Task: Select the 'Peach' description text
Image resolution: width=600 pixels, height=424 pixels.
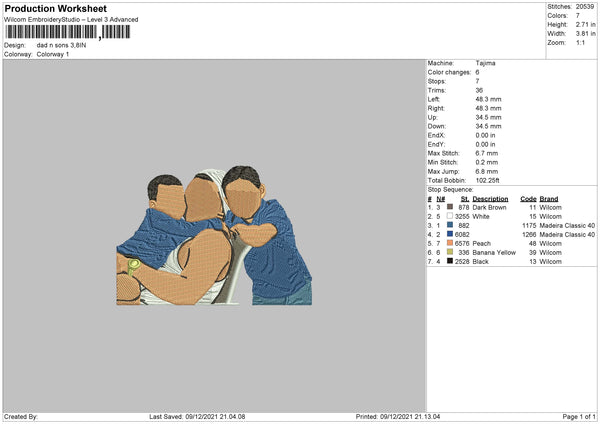Action: [481, 243]
